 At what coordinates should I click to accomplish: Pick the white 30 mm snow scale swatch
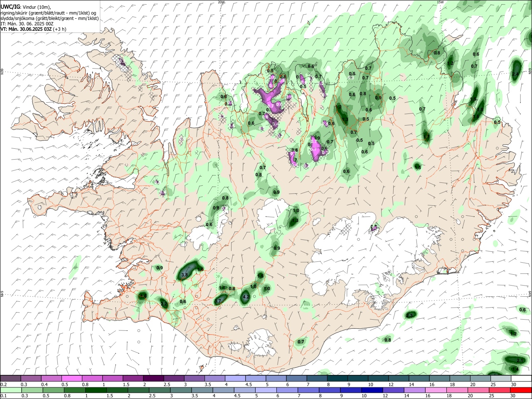pos(521,379)
